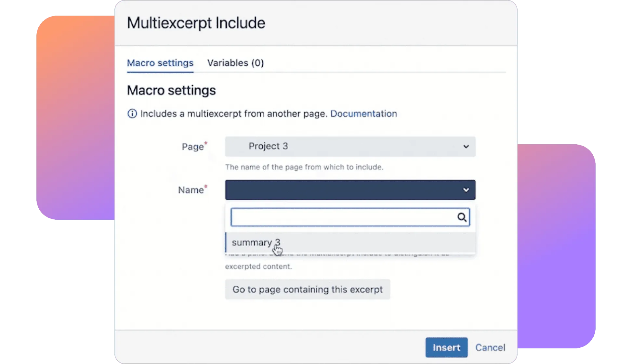Click the Page field label
Viewport: 632px width, 364px height.
point(193,147)
